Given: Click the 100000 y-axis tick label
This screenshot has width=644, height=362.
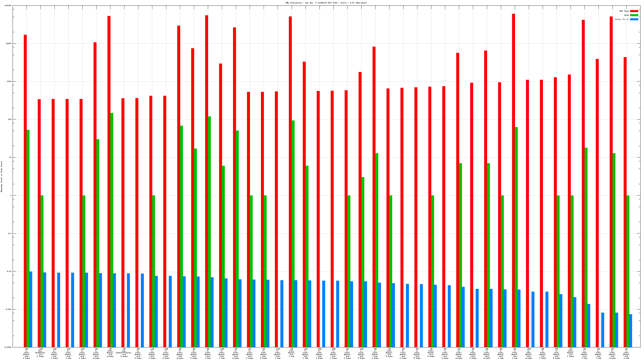Looking at the screenshot, I should tap(8, 5).
